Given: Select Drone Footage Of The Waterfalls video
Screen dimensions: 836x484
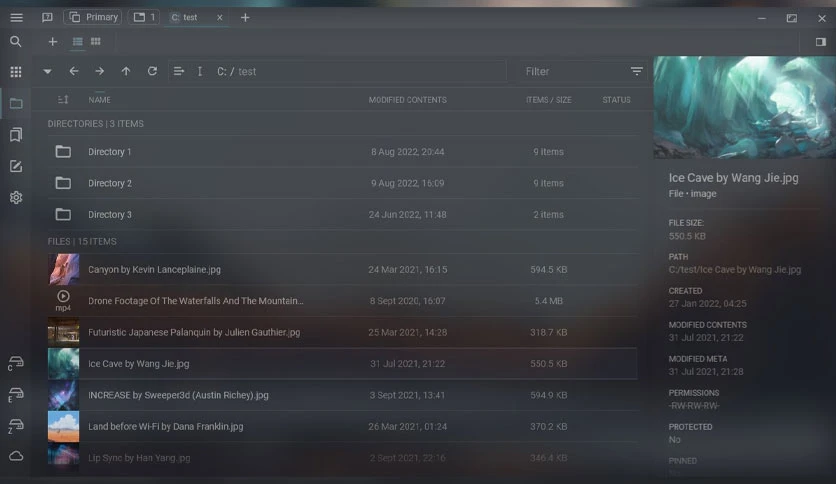Looking at the screenshot, I should coord(342,301).
